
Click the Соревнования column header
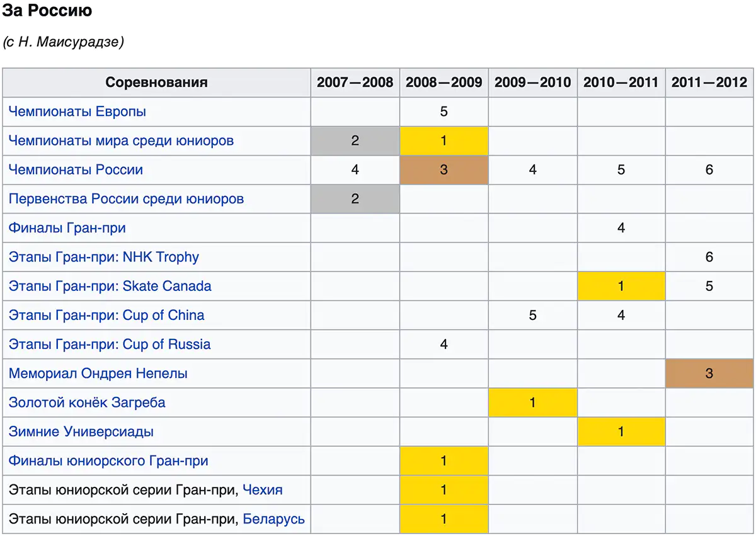click(156, 83)
